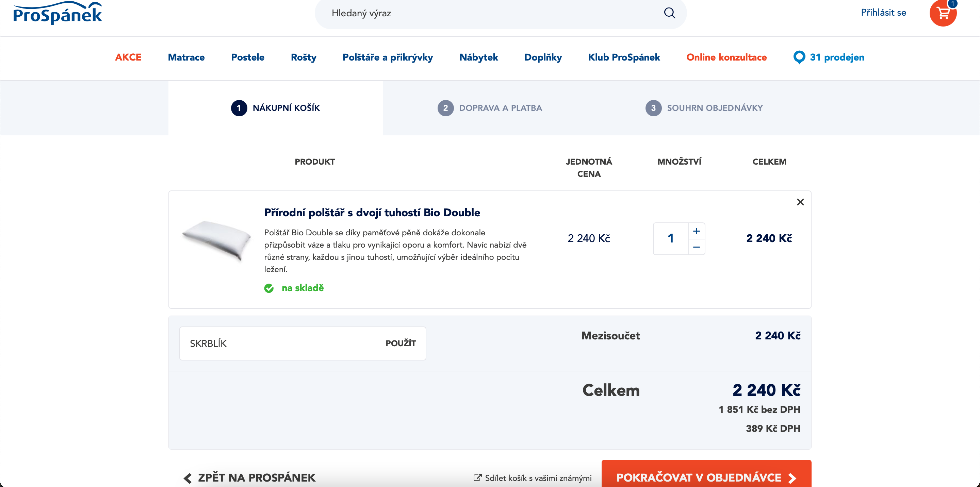
Task: Click the green in-stock checkmark icon
Action: 269,288
